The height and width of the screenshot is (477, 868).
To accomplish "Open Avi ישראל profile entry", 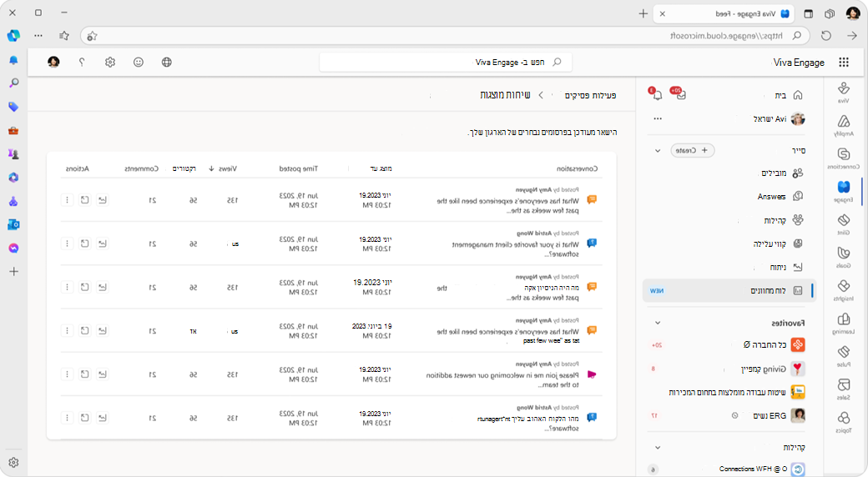I will point(779,118).
